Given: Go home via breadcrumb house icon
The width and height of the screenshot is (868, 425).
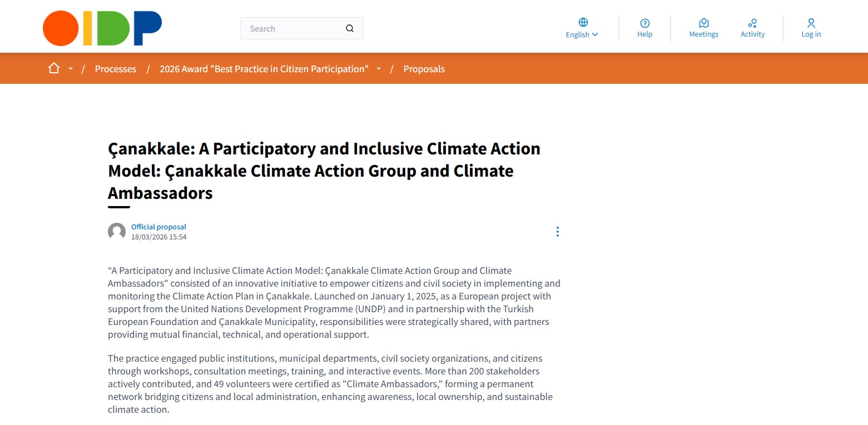Looking at the screenshot, I should 54,68.
